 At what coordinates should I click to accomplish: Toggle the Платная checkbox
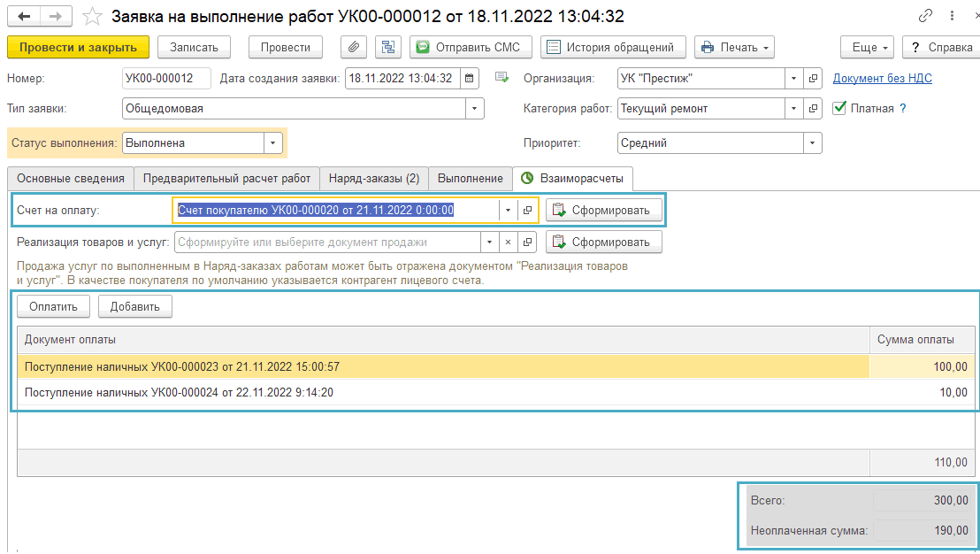coord(839,108)
